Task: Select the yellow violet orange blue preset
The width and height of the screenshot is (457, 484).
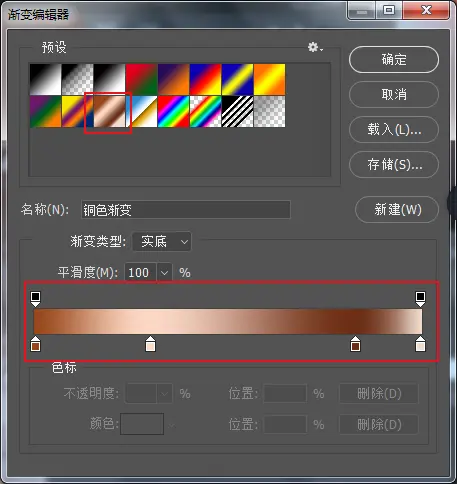Action: [x=78, y=111]
